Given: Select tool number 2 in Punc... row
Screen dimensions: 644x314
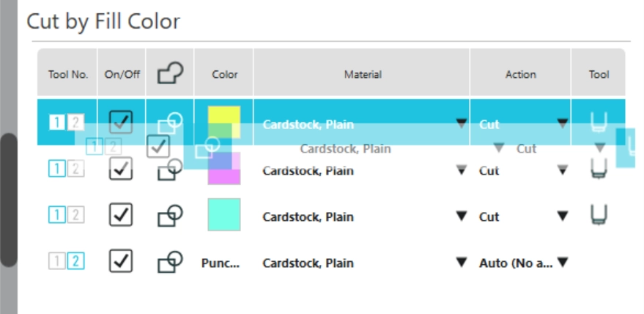Looking at the screenshot, I should pos(75,261).
